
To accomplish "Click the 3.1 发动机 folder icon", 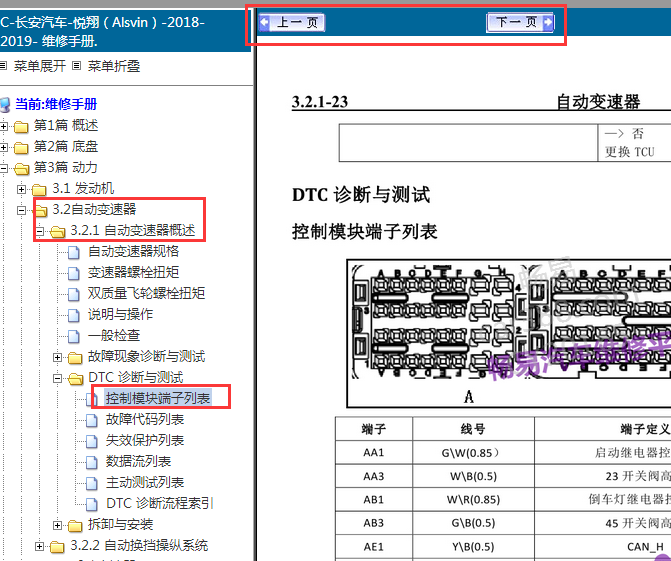I will pyautogui.click(x=39, y=190).
